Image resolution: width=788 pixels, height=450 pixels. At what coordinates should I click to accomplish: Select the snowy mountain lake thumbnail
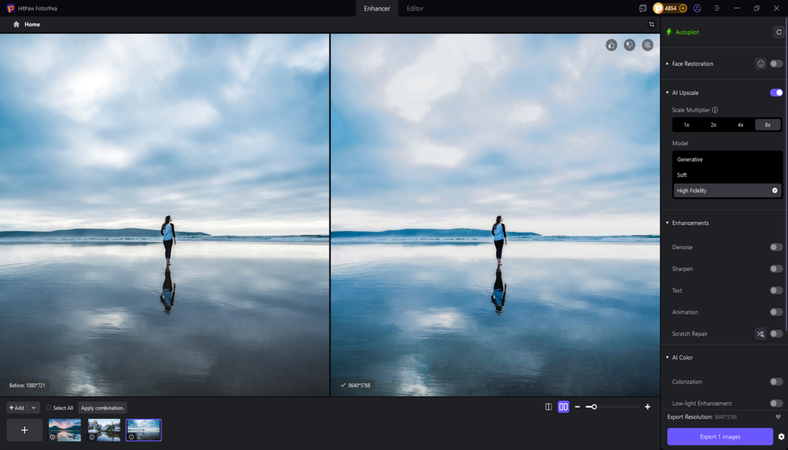point(104,430)
